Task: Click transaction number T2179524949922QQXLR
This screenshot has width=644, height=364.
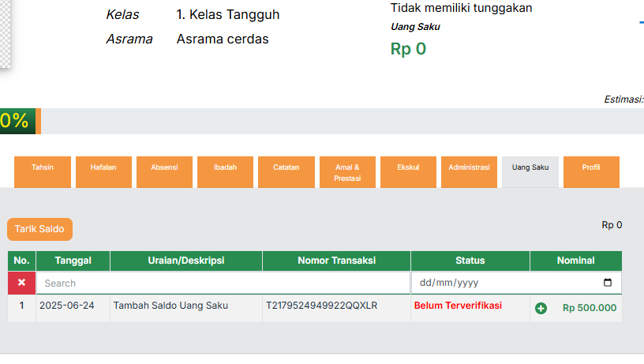Action: coord(321,306)
